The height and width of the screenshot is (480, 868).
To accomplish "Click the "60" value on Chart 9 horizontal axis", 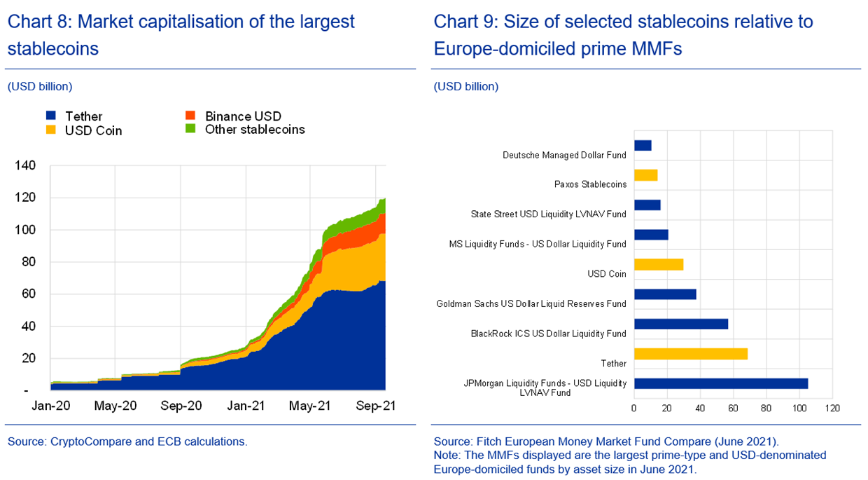I will (733, 408).
